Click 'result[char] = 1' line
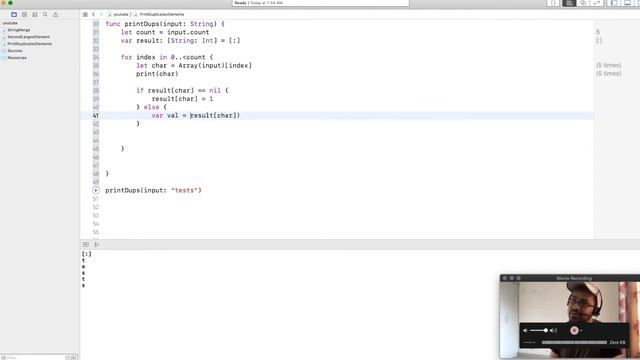The height and width of the screenshot is (360, 640). tap(182, 99)
